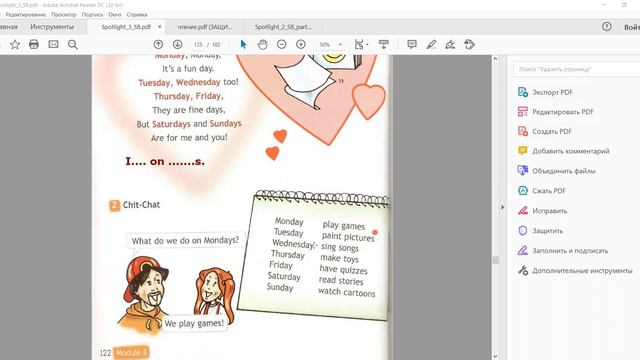Click the Редактировать PDF icon

tap(523, 111)
